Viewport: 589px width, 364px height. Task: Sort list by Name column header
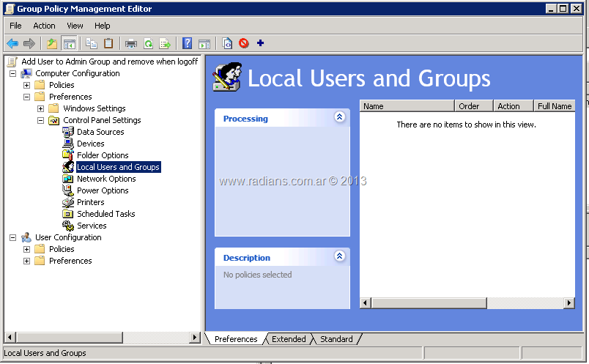(x=407, y=106)
